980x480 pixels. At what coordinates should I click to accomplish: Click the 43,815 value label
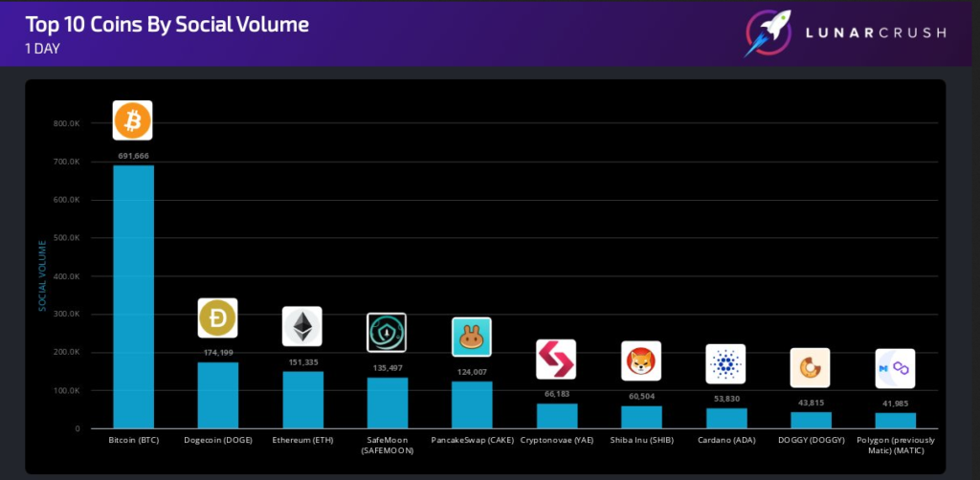[812, 403]
